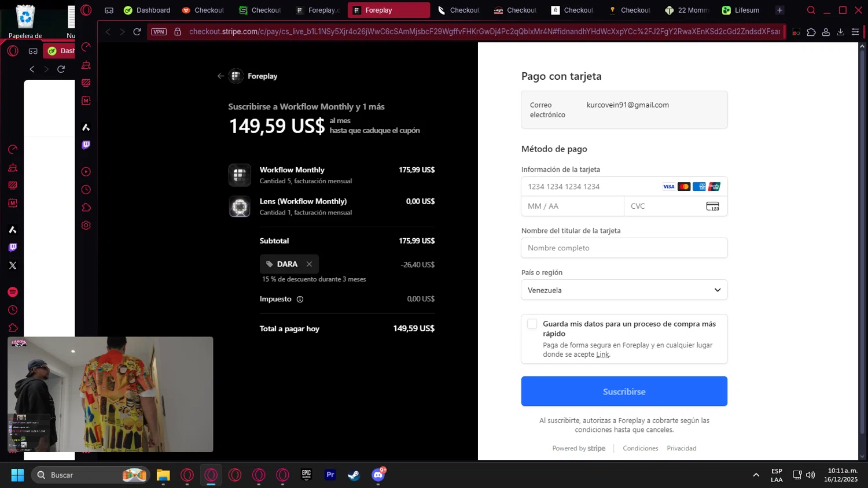The height and width of the screenshot is (488, 868).
Task: Focus the MM / AA expiry field
Action: tap(572, 206)
